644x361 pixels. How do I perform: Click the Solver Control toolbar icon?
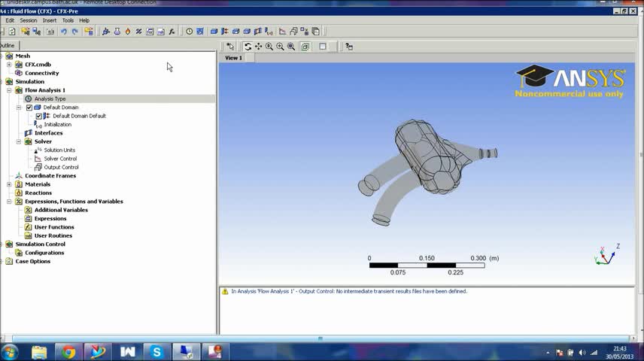(x=283, y=32)
